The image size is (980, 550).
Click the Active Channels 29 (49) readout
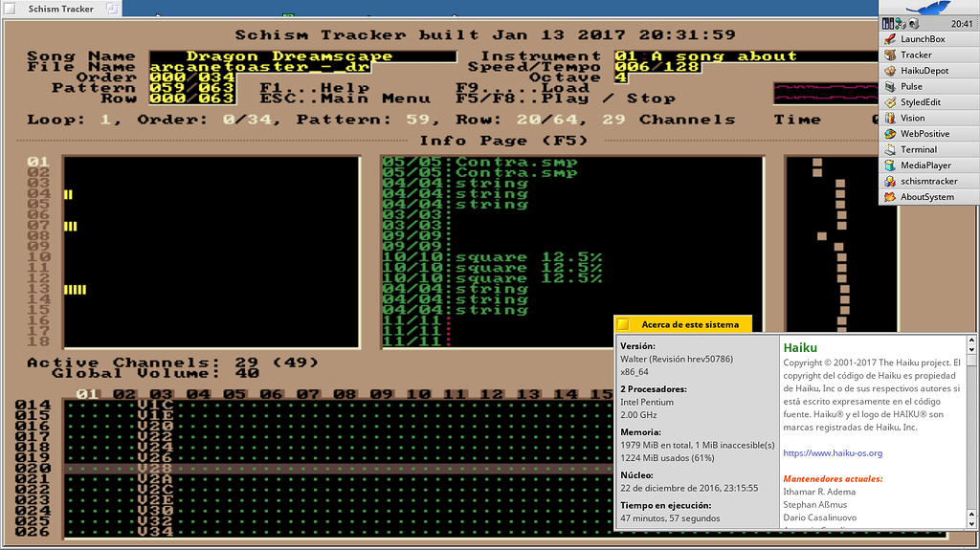click(277, 363)
